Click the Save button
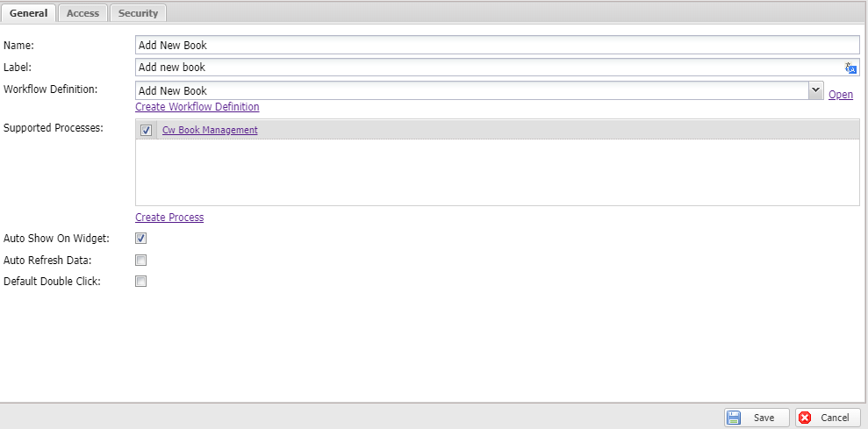 757,418
